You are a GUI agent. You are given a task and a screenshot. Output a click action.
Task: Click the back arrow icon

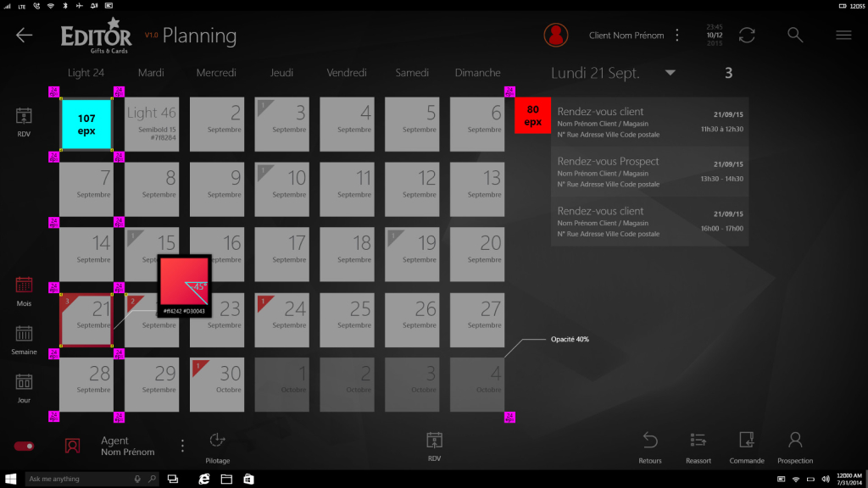click(x=24, y=35)
